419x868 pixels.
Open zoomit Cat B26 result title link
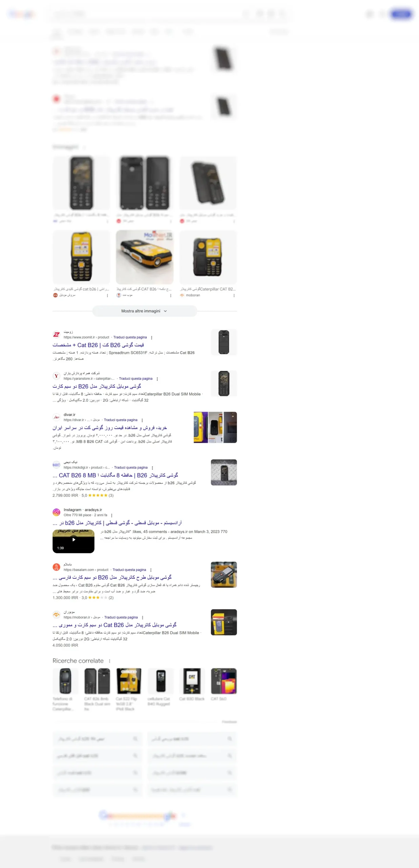98,345
